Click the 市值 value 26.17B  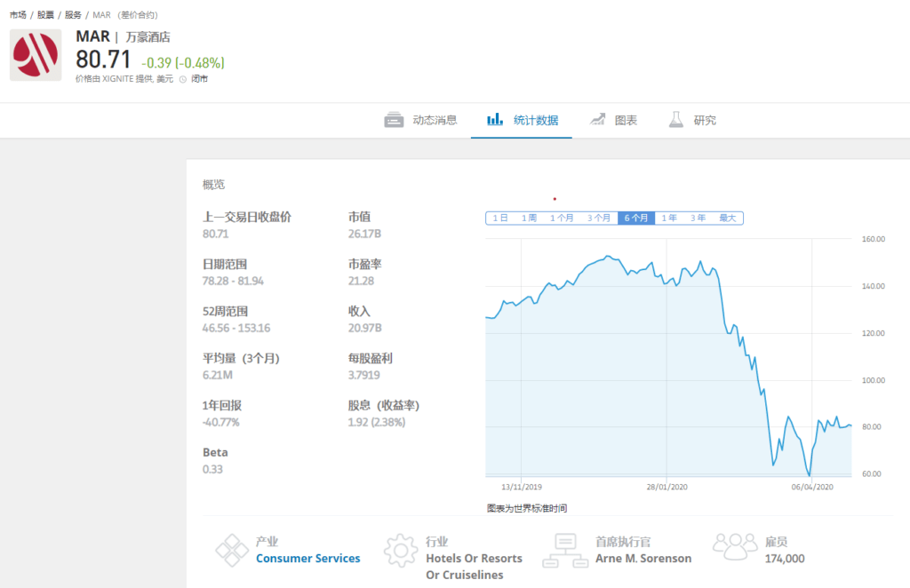[364, 234]
